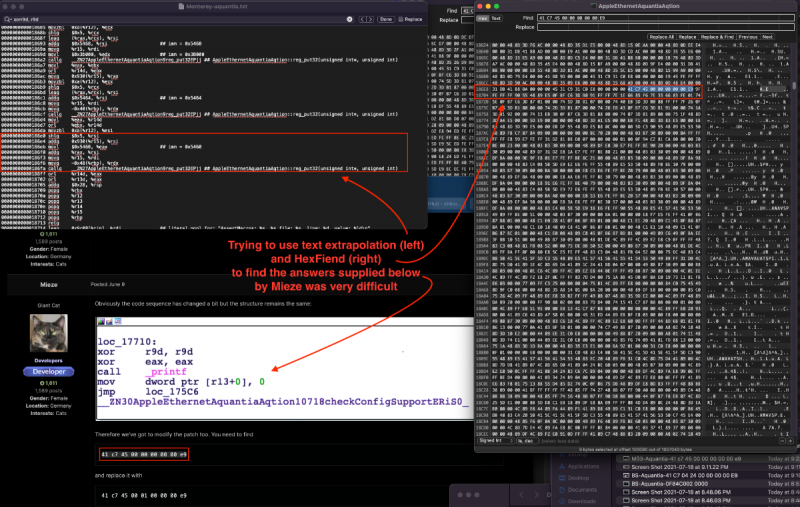Open Documents in Finder sidebar
The width and height of the screenshot is (800, 507).
(582, 490)
